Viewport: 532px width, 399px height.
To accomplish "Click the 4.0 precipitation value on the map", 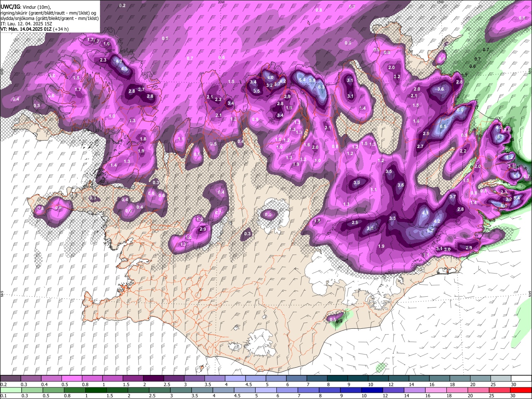I will point(270,77).
